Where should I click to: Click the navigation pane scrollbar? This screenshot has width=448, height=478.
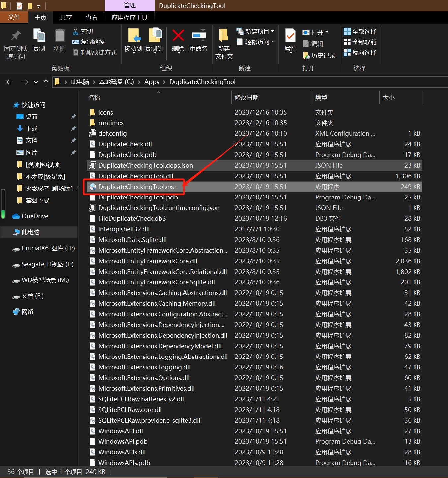[3, 204]
